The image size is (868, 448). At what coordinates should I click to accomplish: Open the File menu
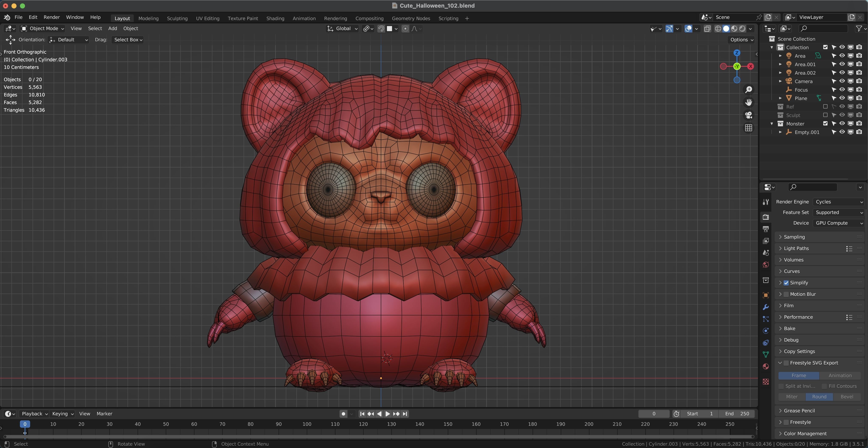(18, 17)
